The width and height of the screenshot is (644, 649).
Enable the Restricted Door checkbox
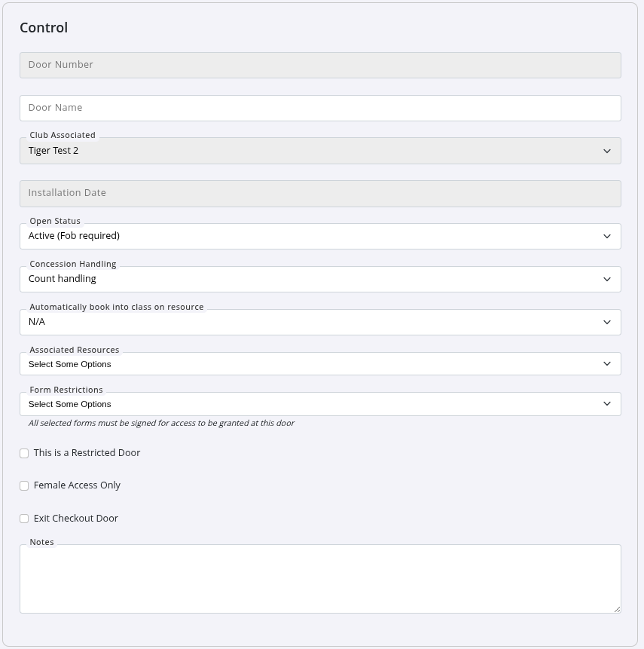tap(24, 453)
